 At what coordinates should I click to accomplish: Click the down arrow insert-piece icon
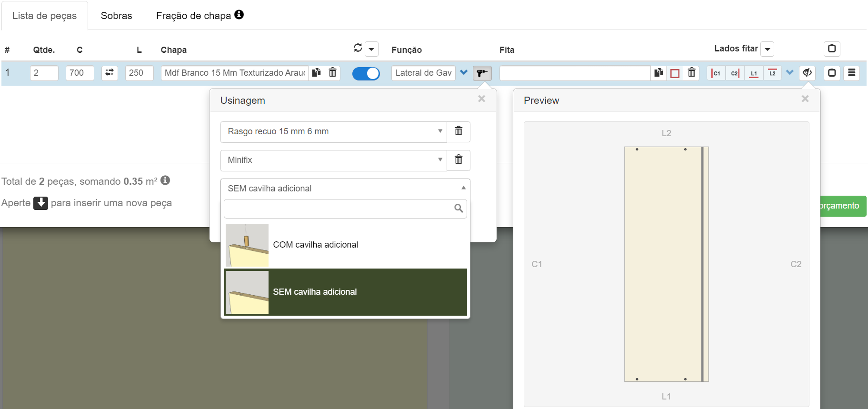[40, 203]
